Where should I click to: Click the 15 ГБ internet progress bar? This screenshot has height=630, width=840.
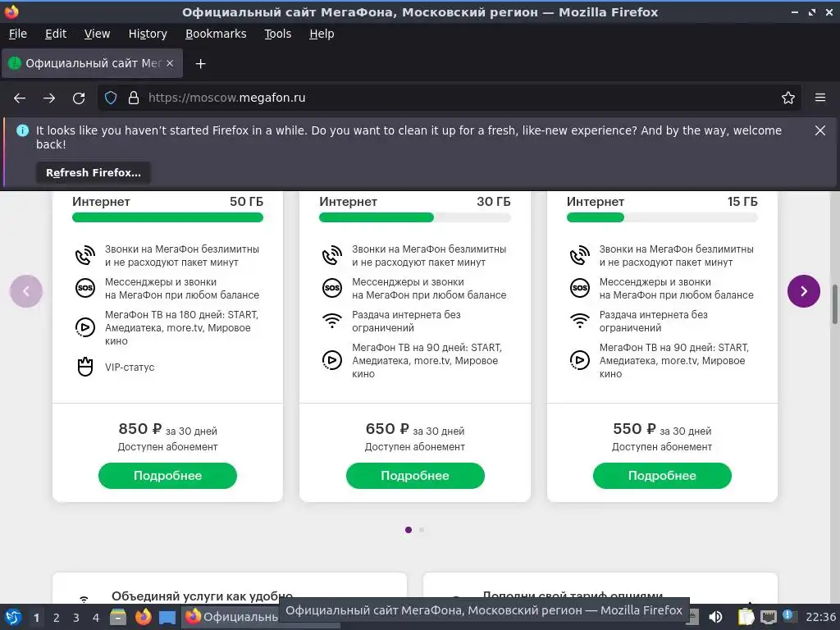click(662, 217)
